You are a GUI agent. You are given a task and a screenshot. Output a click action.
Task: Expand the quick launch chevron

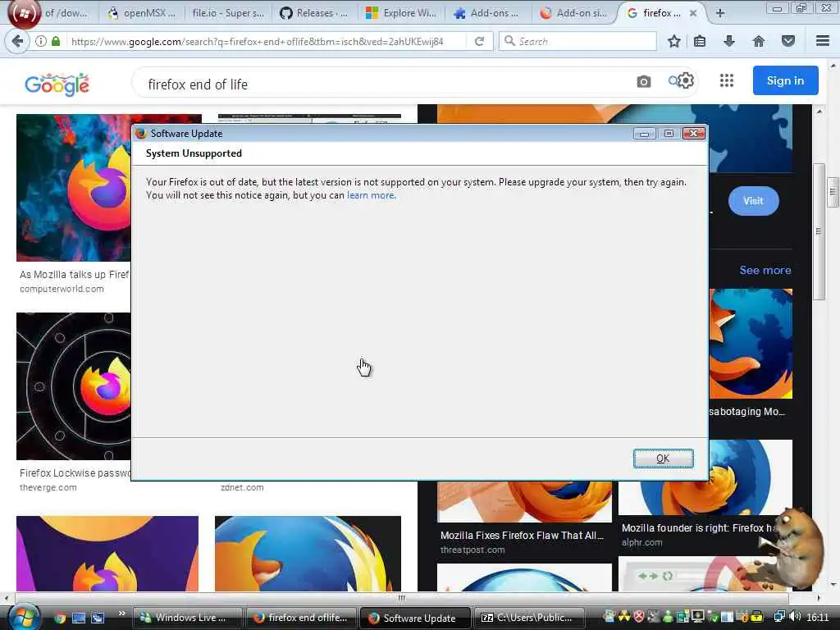(121, 614)
